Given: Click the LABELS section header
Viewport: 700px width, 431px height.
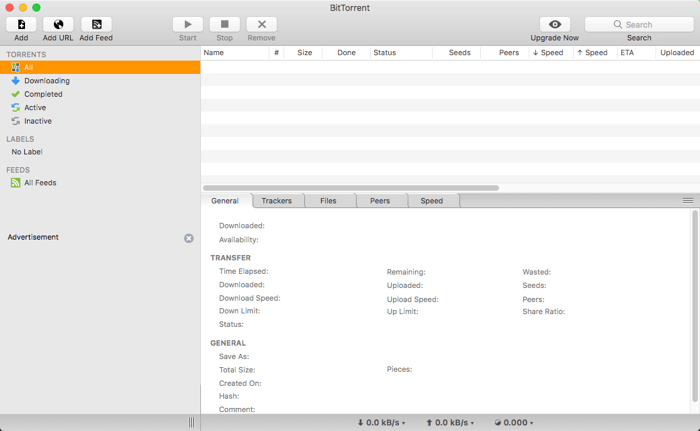Looking at the screenshot, I should 20,139.
